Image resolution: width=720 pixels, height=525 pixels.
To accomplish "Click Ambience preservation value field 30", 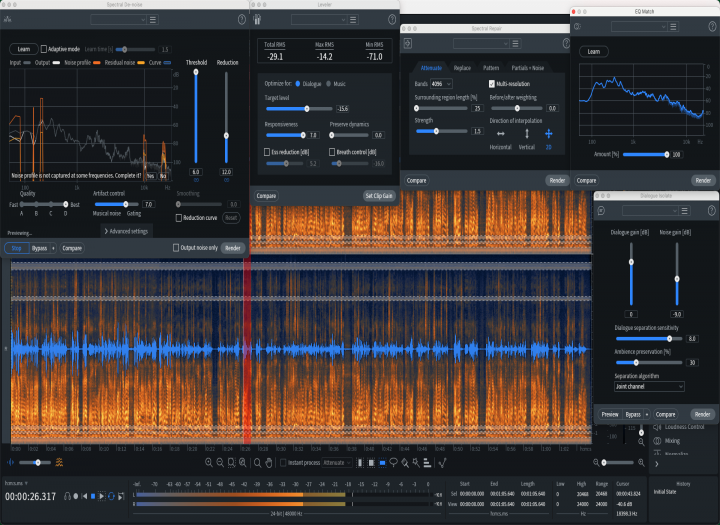I will pos(692,362).
